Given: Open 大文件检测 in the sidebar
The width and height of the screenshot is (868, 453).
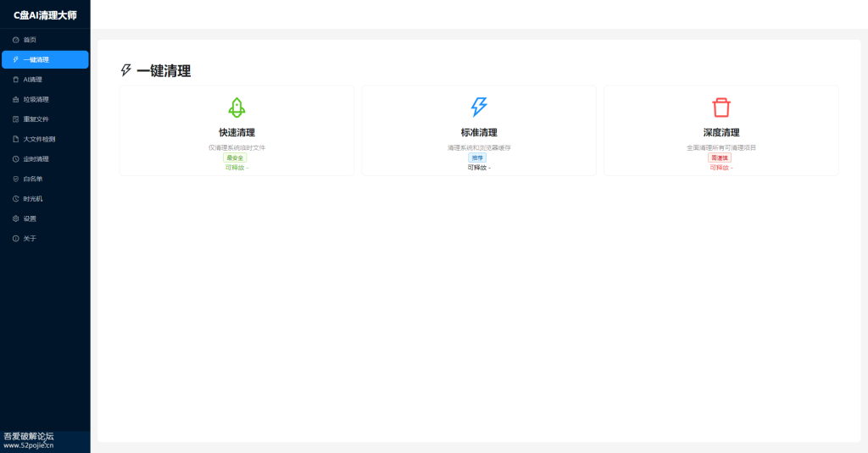Looking at the screenshot, I should [x=39, y=139].
